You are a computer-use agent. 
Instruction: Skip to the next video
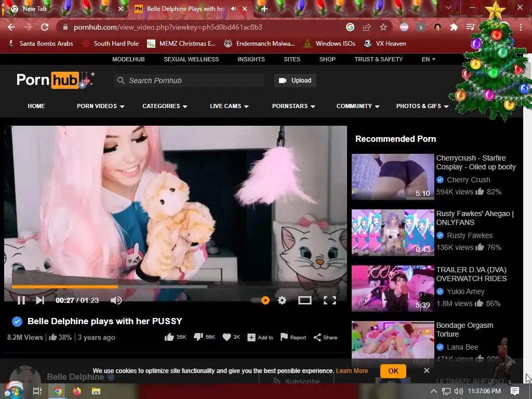[40, 300]
